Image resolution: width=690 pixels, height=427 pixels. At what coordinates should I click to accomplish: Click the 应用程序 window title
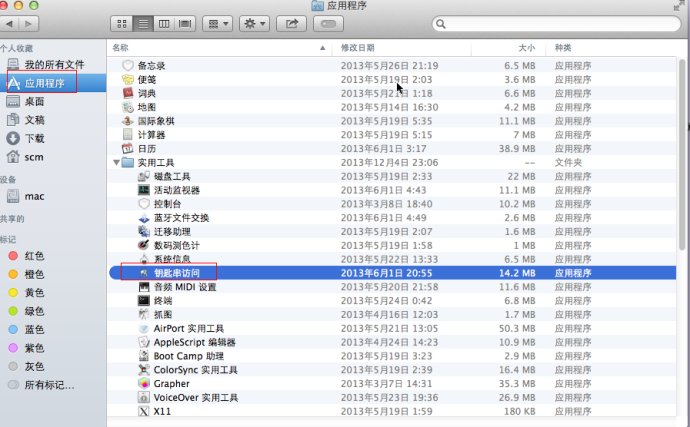[x=347, y=6]
